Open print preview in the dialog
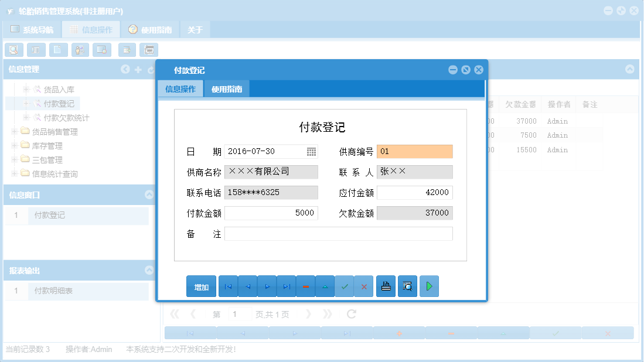 (407, 286)
